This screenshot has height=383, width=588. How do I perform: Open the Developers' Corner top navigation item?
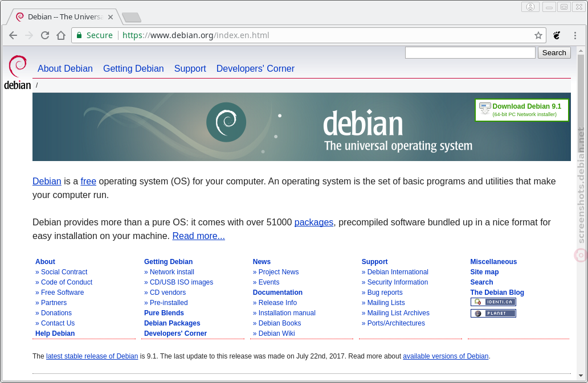tap(255, 68)
